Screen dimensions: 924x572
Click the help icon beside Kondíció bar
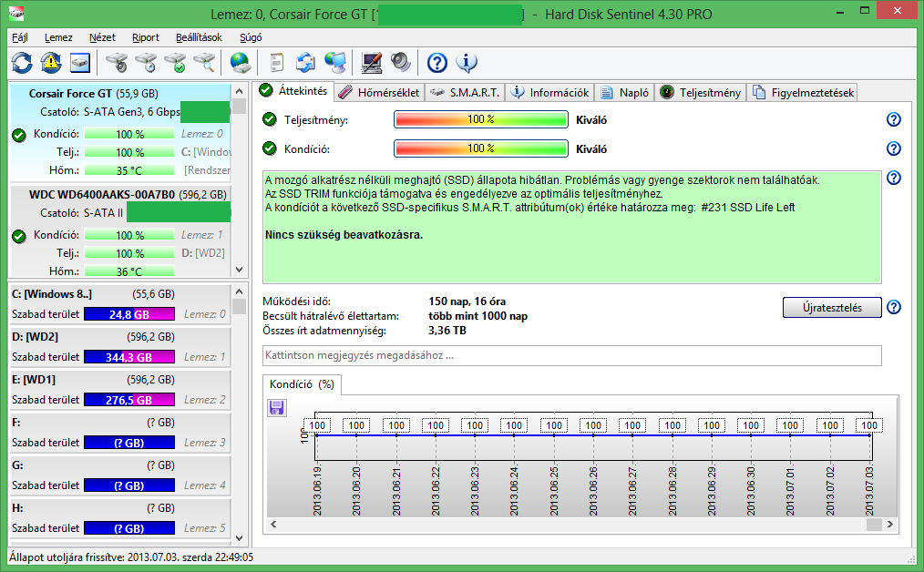point(893,148)
